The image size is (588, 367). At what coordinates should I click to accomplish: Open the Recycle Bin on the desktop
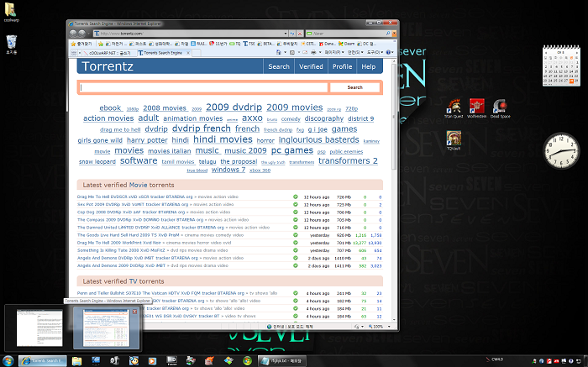12,45
